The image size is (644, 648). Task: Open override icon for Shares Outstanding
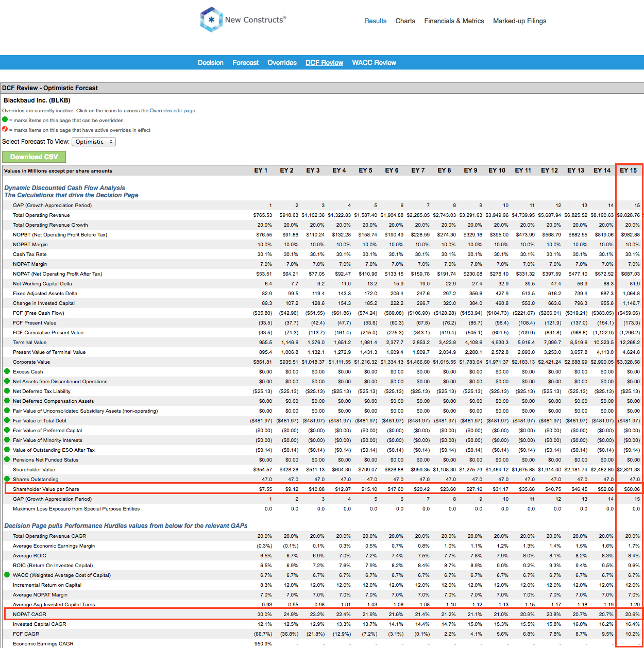click(7, 479)
